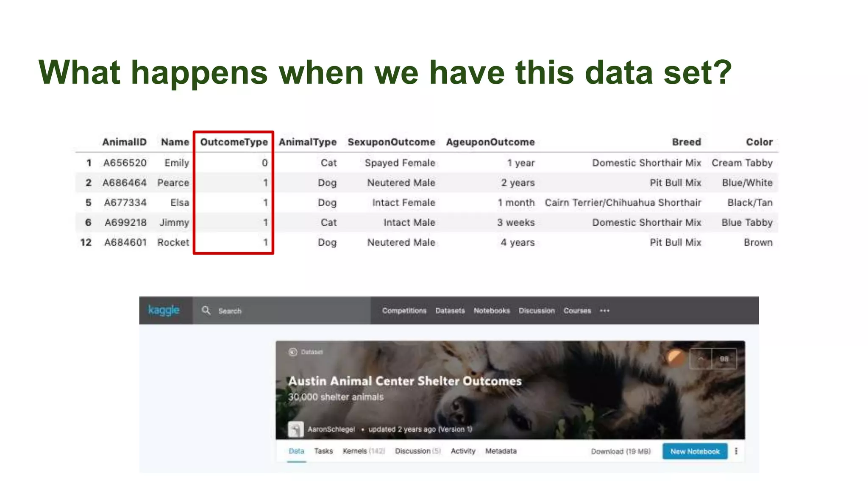
Task: Focus the Kaggle Search field
Action: click(281, 311)
